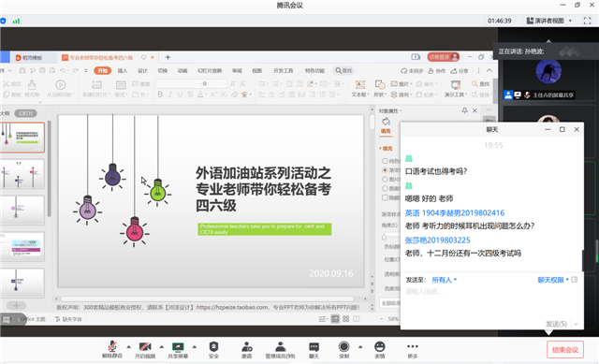Click the Underline icon in the WPS ribbon
Viewport: 599px width, 364px height.
click(x=180, y=95)
